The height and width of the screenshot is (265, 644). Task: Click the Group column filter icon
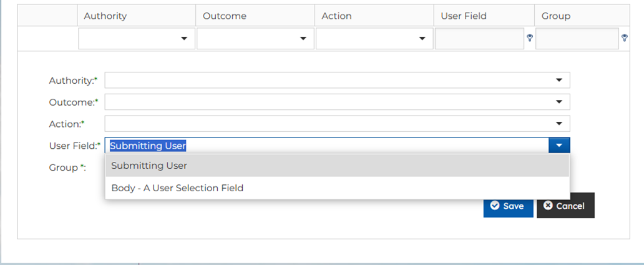click(x=625, y=38)
